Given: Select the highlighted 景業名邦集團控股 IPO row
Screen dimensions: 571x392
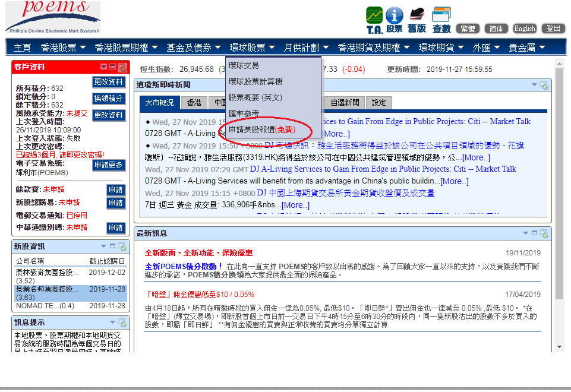Looking at the screenshot, I should click(x=70, y=293).
